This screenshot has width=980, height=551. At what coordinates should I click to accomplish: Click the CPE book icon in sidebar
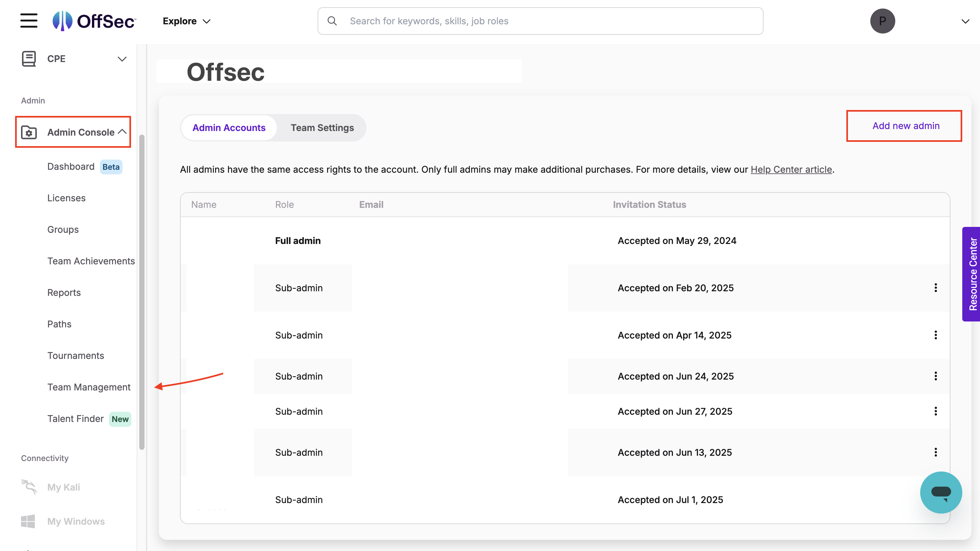(29, 58)
